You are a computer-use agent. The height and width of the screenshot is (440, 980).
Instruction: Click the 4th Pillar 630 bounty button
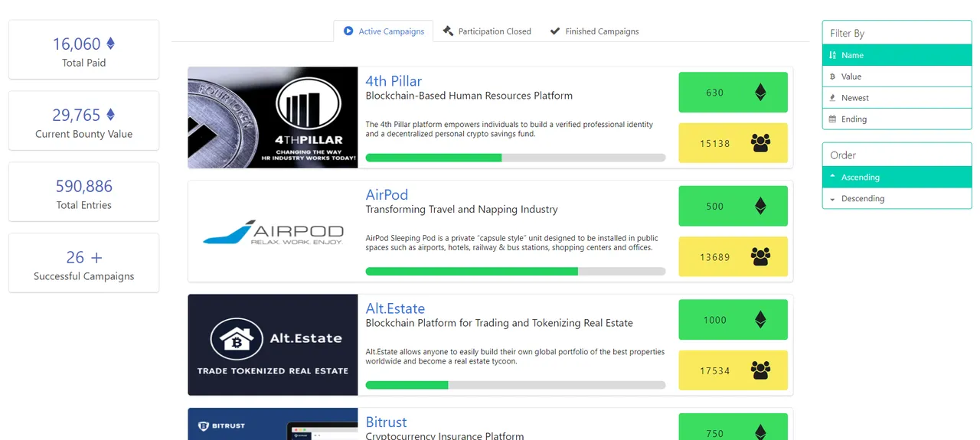coord(733,93)
